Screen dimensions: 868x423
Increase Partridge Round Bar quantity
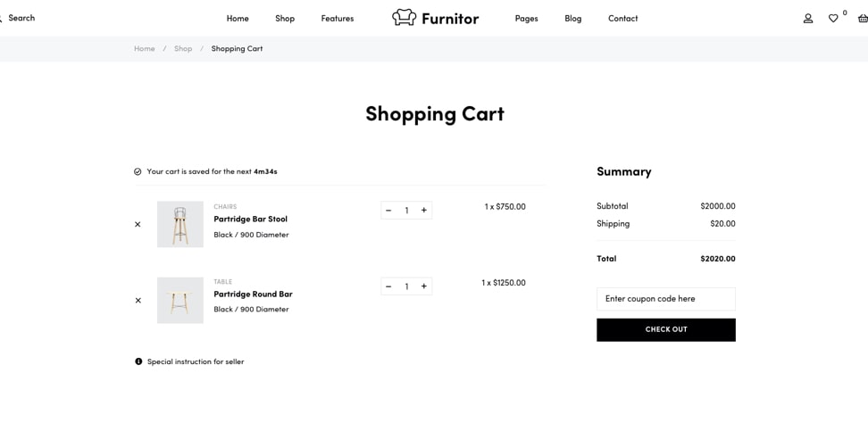click(424, 286)
